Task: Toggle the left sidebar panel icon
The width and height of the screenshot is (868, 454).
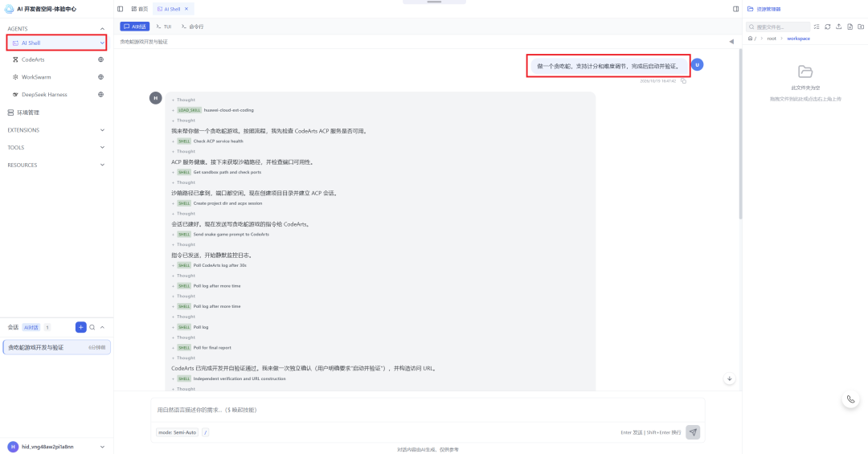Action: (x=120, y=9)
